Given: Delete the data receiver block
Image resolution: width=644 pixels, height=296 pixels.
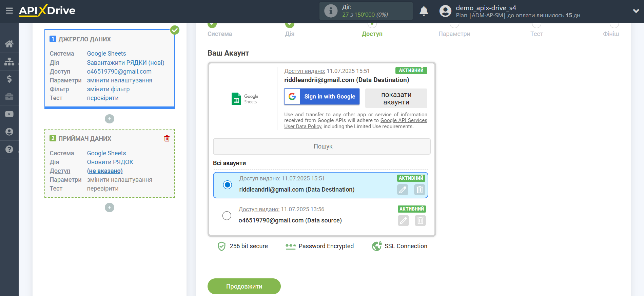Looking at the screenshot, I should pyautogui.click(x=167, y=138).
